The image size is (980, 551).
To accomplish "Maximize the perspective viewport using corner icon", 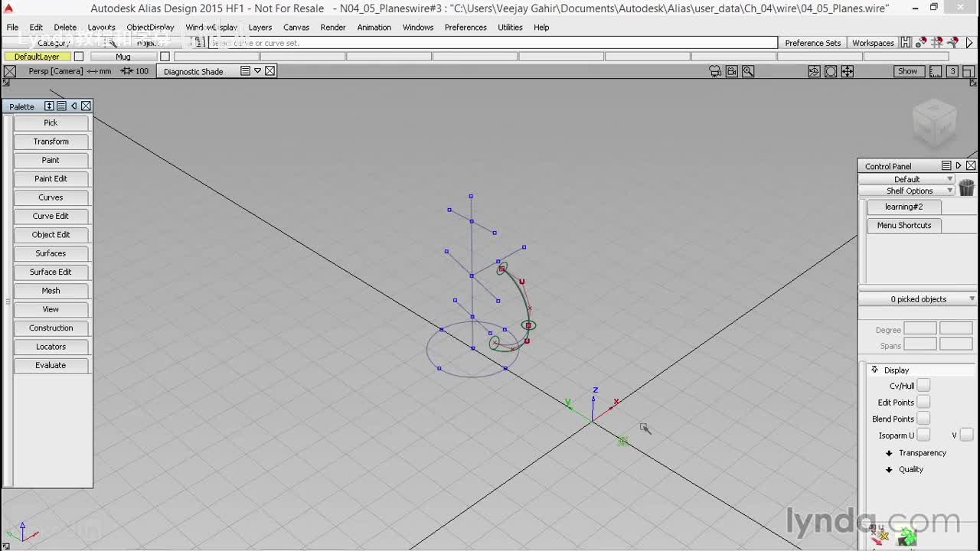I will [x=969, y=71].
